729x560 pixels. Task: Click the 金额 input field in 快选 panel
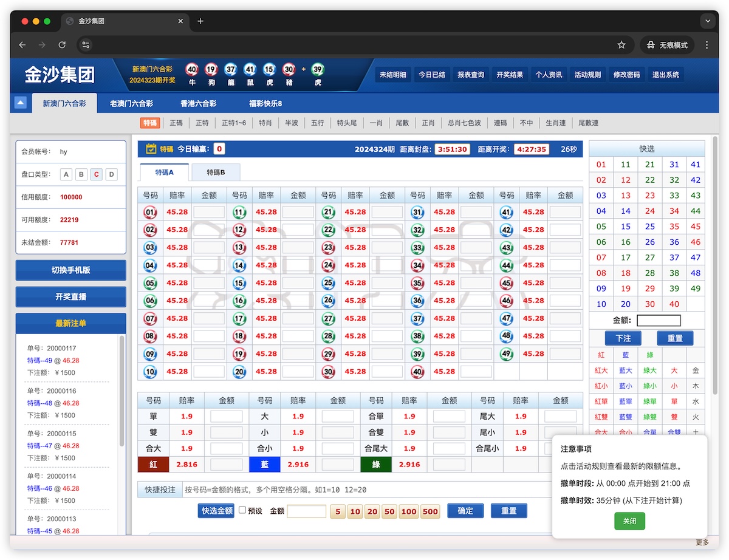(x=659, y=321)
